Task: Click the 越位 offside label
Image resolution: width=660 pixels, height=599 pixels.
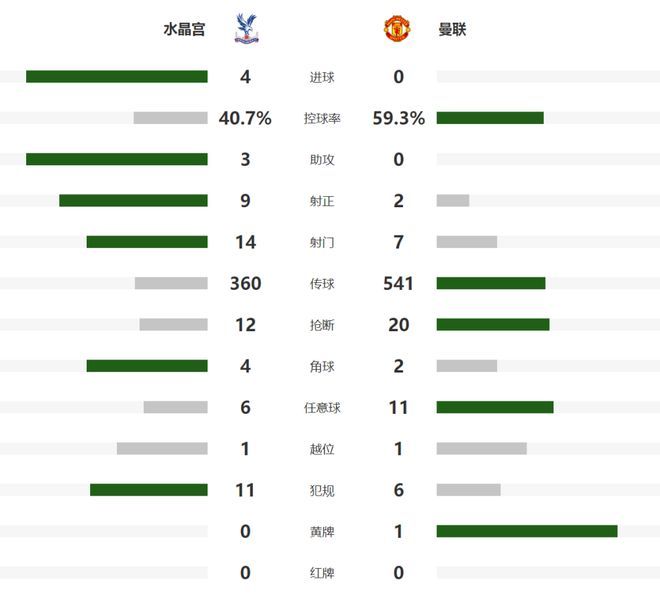Action: pyautogui.click(x=322, y=449)
